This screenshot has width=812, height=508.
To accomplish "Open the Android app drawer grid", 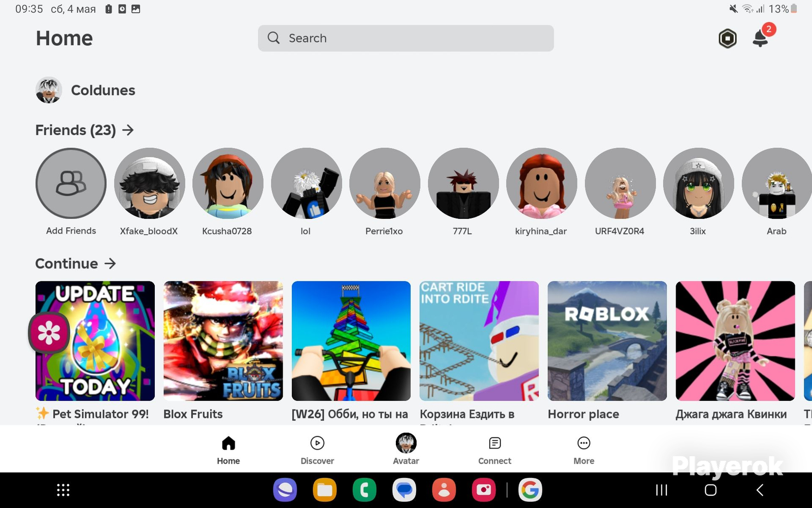I will (x=63, y=490).
